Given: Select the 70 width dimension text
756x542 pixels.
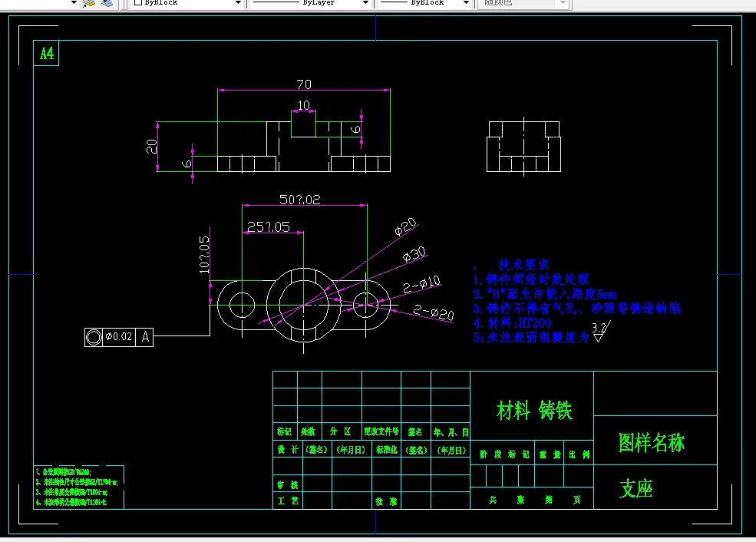Looking at the screenshot, I should coord(304,84).
